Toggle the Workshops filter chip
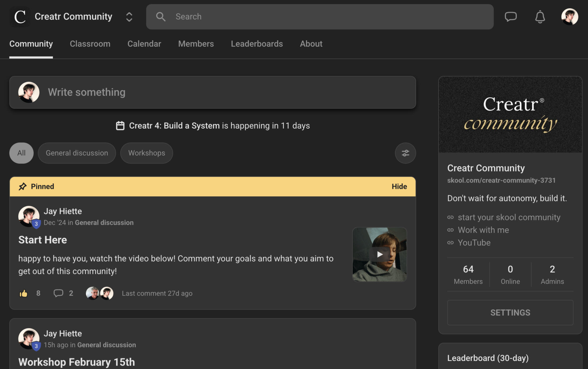 click(x=147, y=153)
